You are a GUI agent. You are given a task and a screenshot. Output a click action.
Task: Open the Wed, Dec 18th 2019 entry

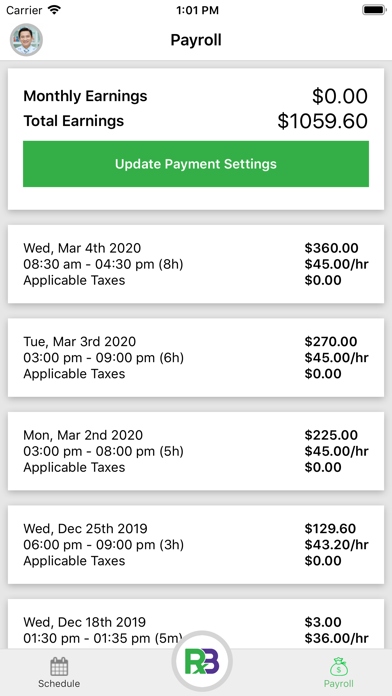(x=196, y=624)
